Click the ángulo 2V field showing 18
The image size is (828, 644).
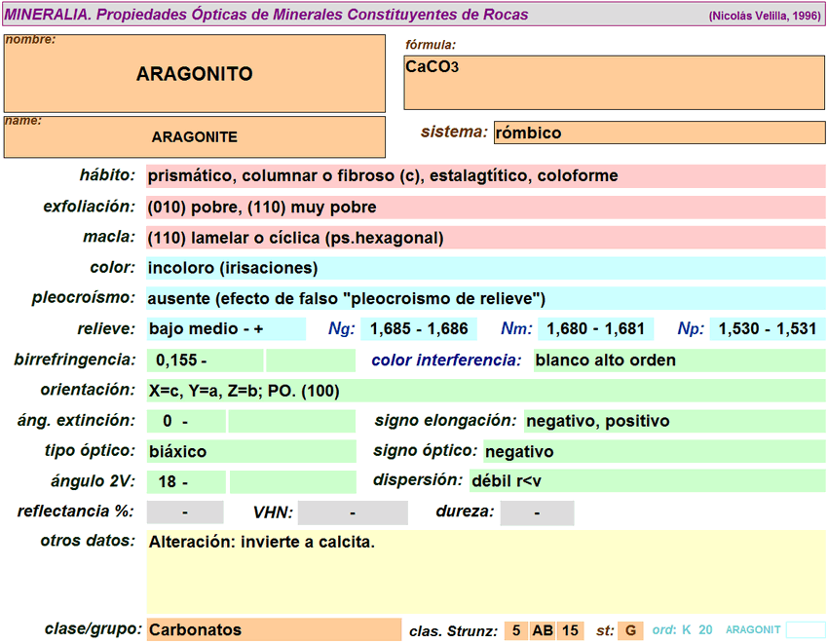pos(186,482)
